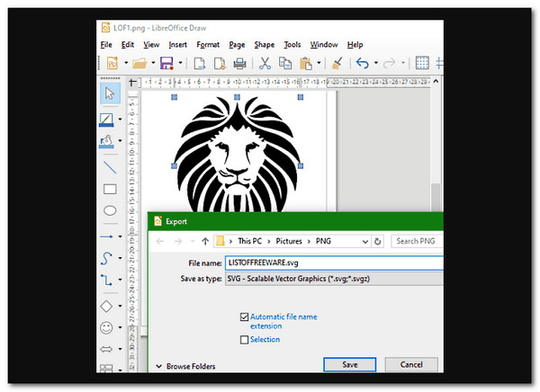Screen dimensions: 540x392
Task: Open the Shape menu
Action: (264, 45)
